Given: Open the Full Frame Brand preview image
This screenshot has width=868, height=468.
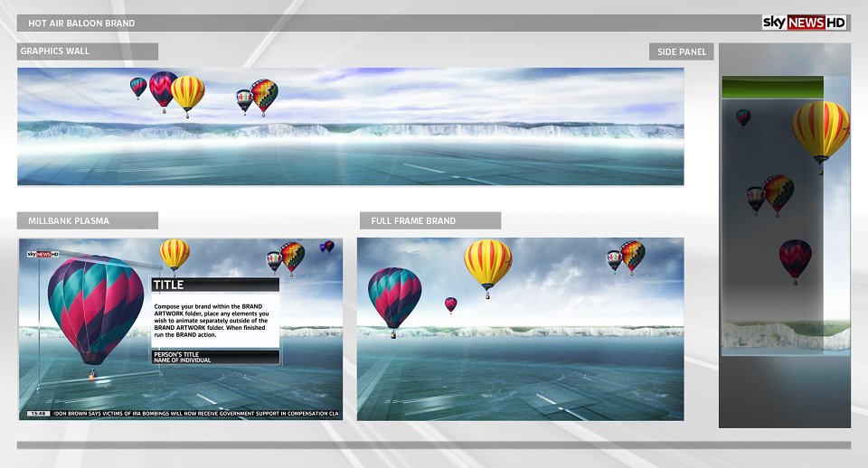Looking at the screenshot, I should coord(521,329).
